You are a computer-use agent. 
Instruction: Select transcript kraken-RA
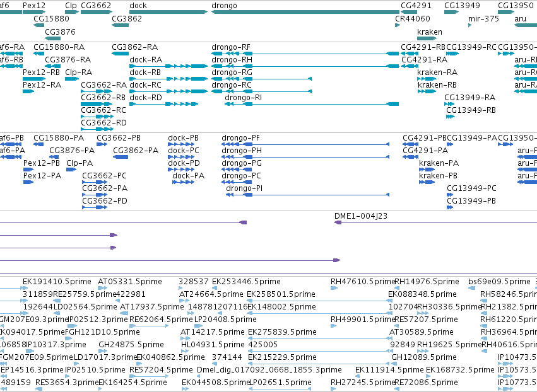[427, 79]
